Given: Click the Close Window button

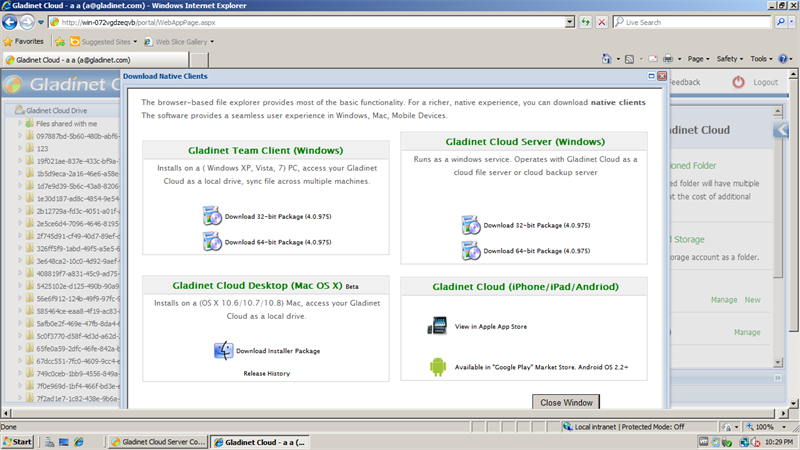Looking at the screenshot, I should (x=566, y=402).
